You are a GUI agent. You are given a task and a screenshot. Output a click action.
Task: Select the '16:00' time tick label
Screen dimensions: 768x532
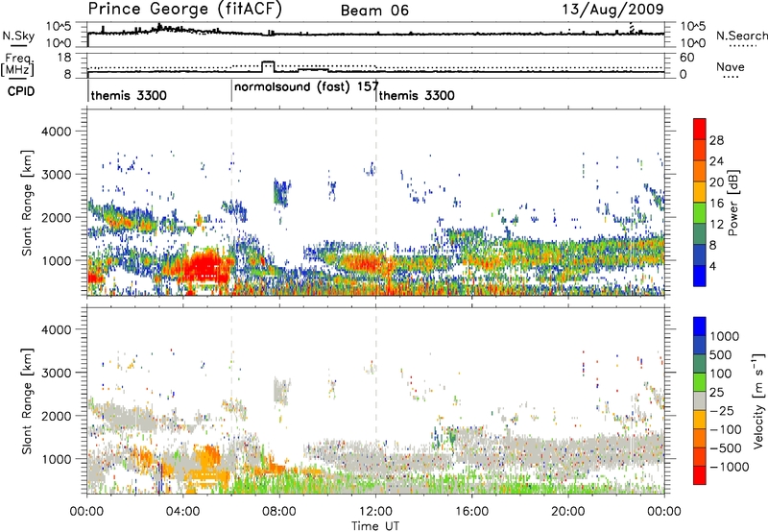(471, 512)
